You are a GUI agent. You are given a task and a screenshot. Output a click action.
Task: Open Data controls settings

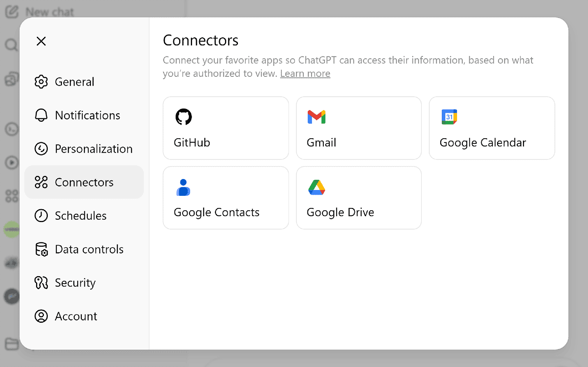(84, 249)
